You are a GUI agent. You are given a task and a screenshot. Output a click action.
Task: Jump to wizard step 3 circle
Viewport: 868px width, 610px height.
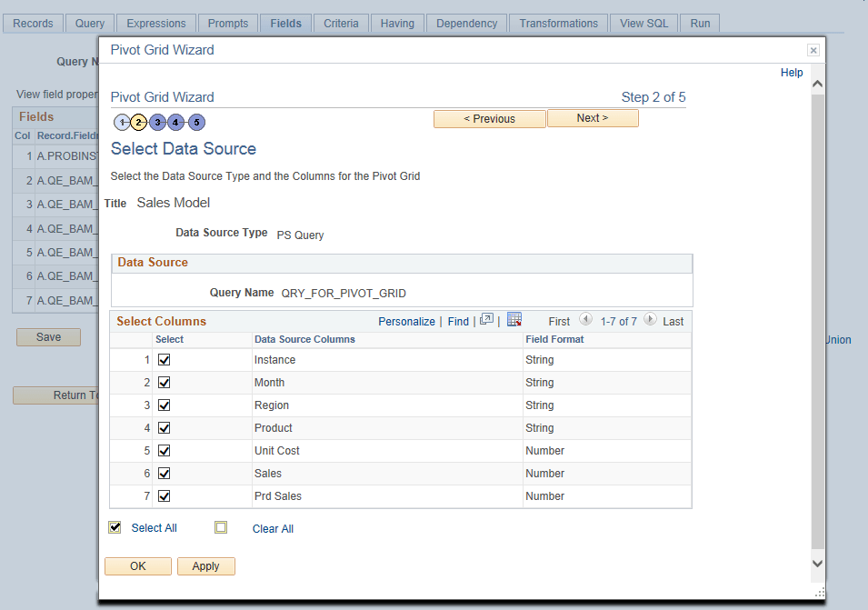point(157,122)
